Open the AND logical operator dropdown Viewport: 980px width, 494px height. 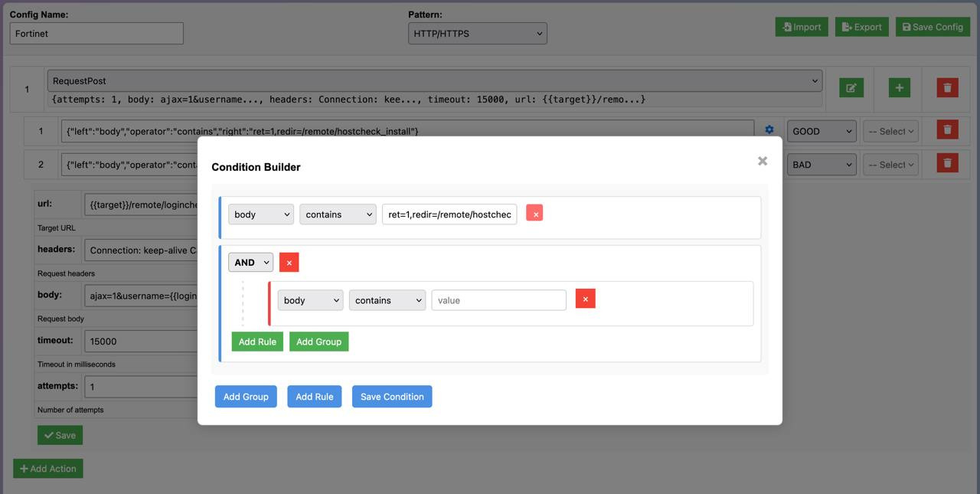pos(250,262)
